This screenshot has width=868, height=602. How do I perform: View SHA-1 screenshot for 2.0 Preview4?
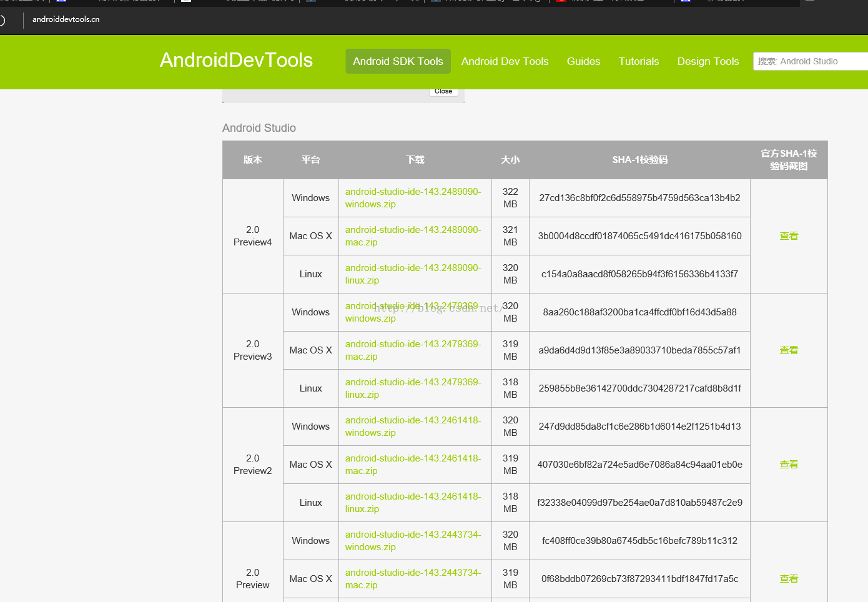pos(789,236)
